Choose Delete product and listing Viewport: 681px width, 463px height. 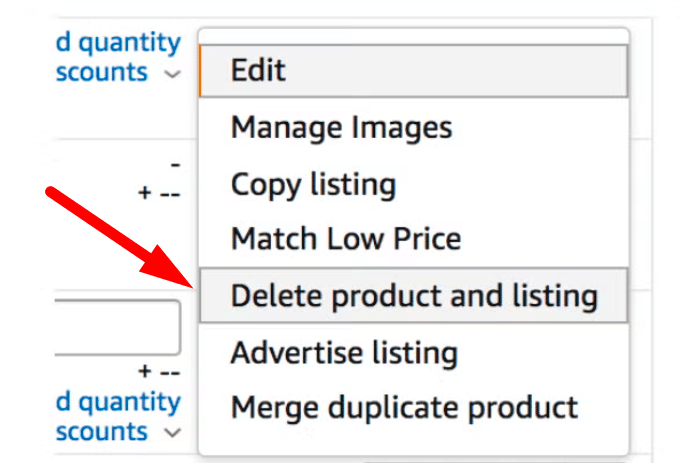pos(413,295)
